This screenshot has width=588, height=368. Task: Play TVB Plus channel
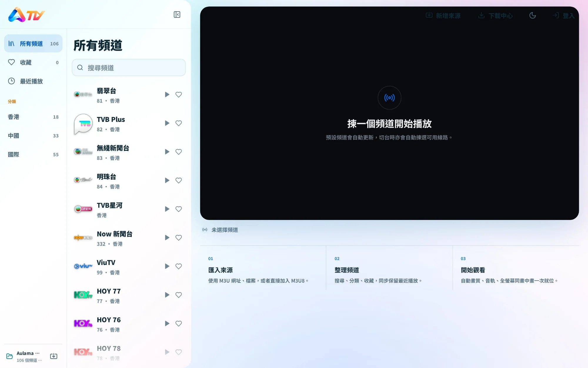tap(167, 123)
